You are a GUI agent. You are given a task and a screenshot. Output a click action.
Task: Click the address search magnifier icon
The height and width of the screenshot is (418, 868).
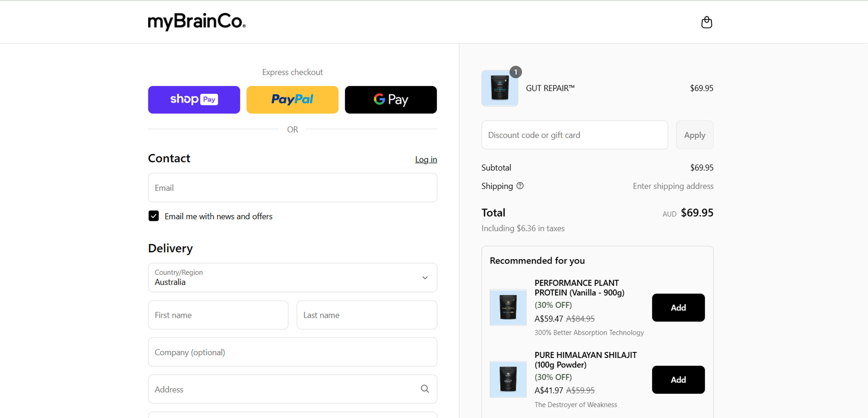tap(425, 389)
